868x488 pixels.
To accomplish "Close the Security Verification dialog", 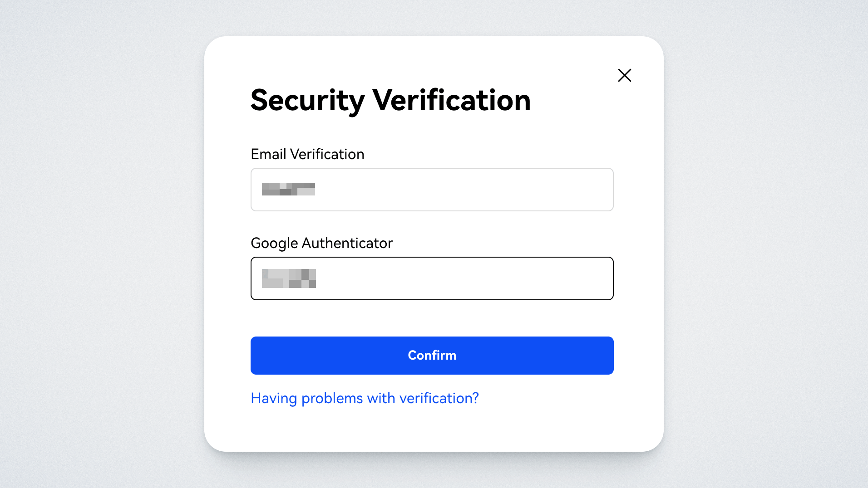I will click(624, 75).
